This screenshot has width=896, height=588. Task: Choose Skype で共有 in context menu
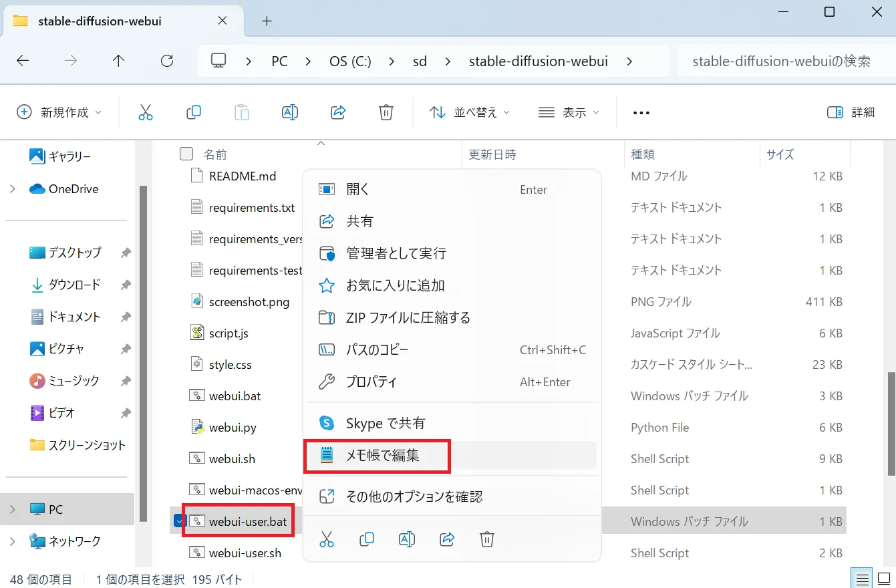pyautogui.click(x=452, y=423)
